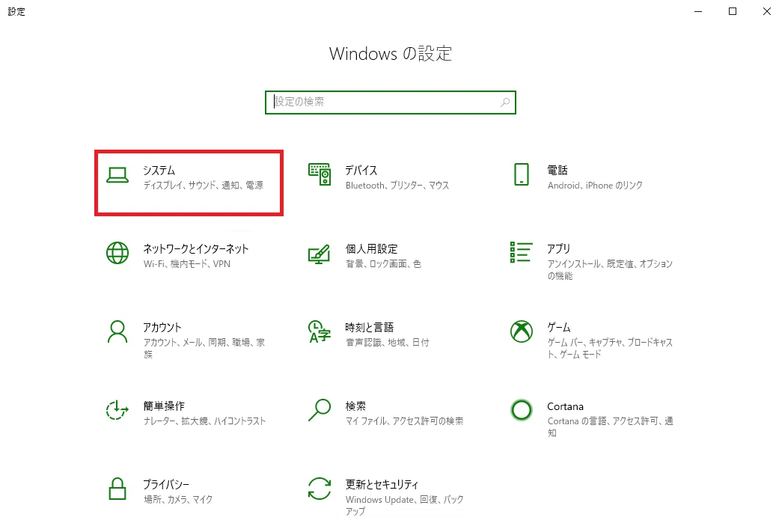Click 'Android、iPhone のリンク' description
776x532 pixels.
pos(595,185)
